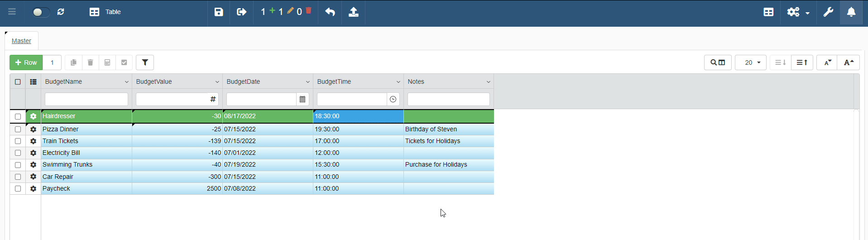The image size is (868, 240).
Task: Toggle the switch in the top bar
Action: pos(40,12)
